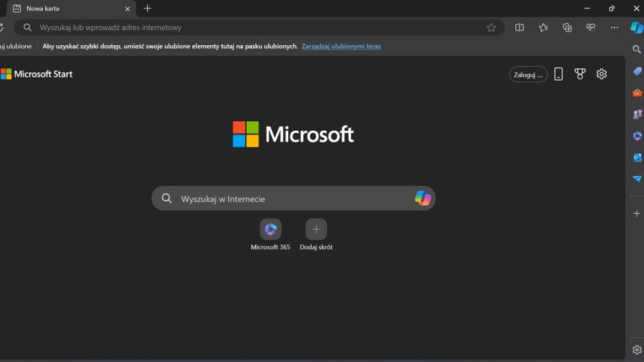Click the mobile phone icon
This screenshot has width=644, height=362.
(x=558, y=74)
